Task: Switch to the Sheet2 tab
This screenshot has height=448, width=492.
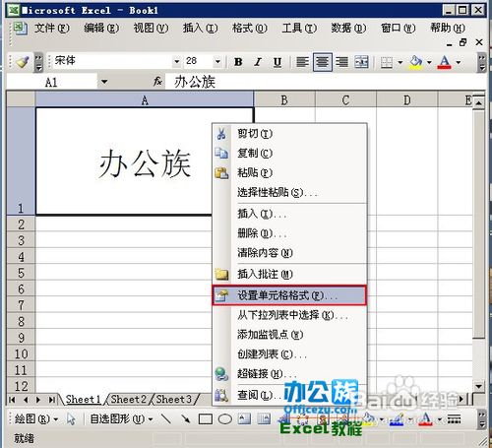Action: 129,400
